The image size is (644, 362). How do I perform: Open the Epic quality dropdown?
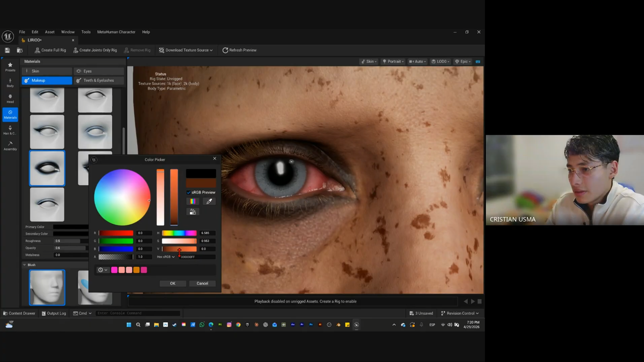(x=463, y=62)
